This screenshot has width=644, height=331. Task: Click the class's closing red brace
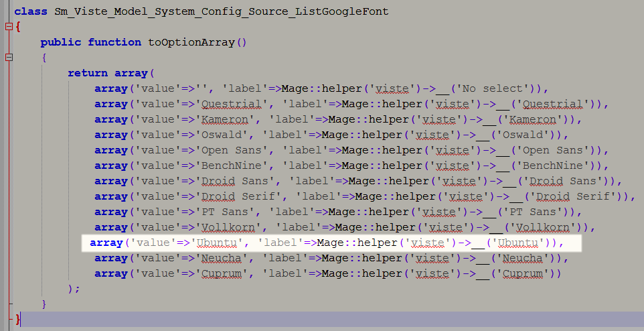(17, 320)
